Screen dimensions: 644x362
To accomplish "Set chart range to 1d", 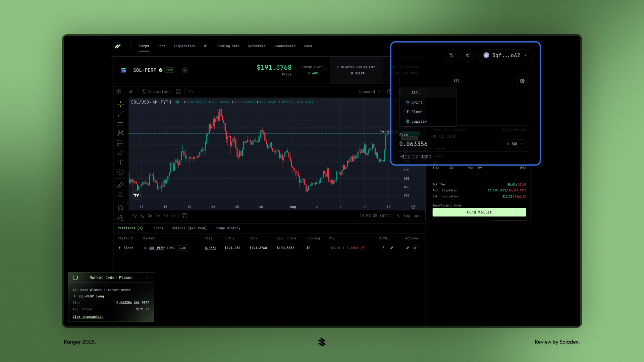I will [173, 216].
